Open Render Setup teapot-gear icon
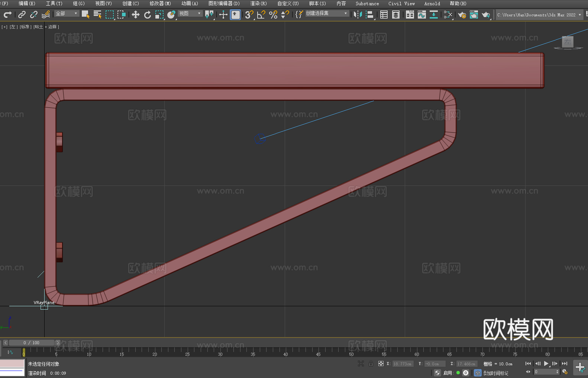This screenshot has height=378, width=588. [x=462, y=14]
